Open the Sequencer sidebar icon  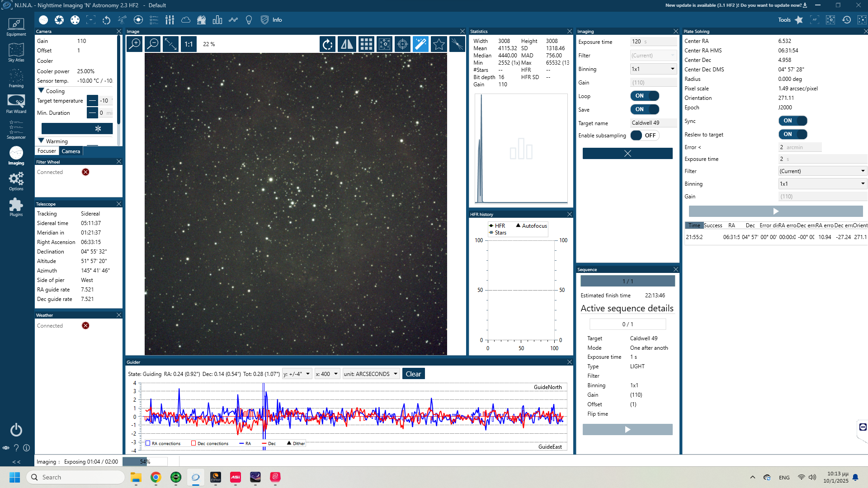click(16, 129)
